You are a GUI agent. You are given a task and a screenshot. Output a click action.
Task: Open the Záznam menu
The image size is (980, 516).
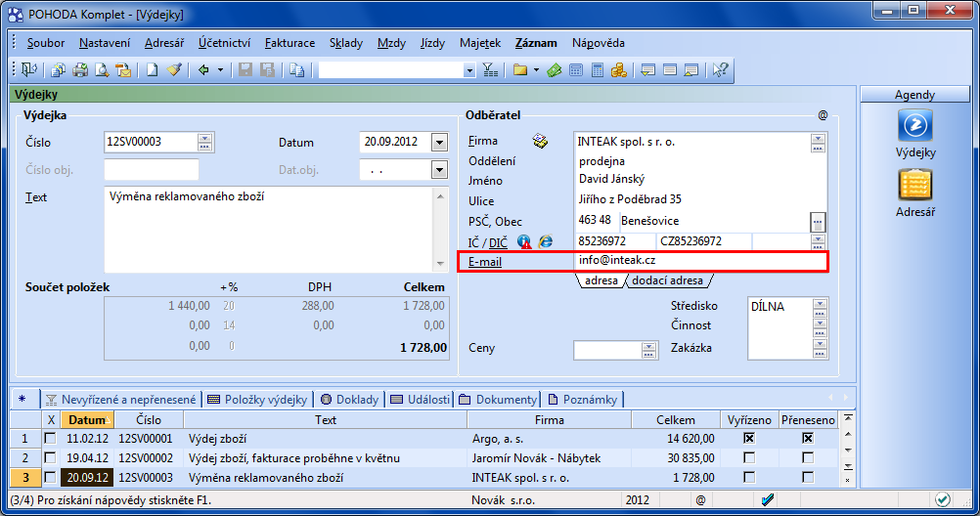coord(536,43)
